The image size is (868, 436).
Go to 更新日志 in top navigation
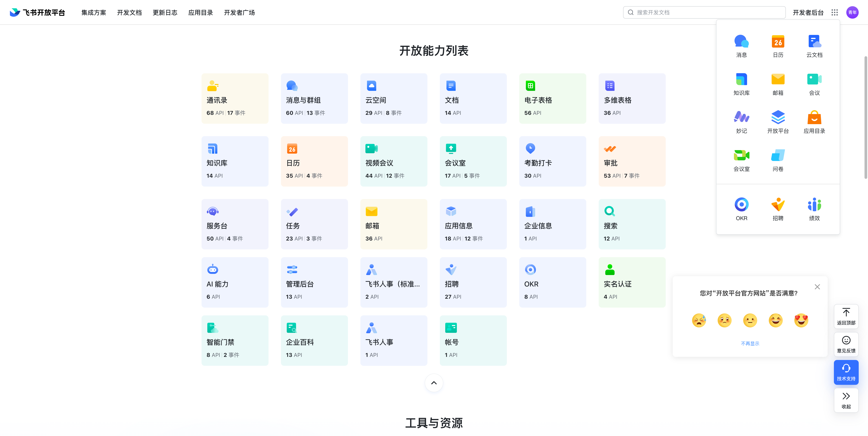[165, 12]
